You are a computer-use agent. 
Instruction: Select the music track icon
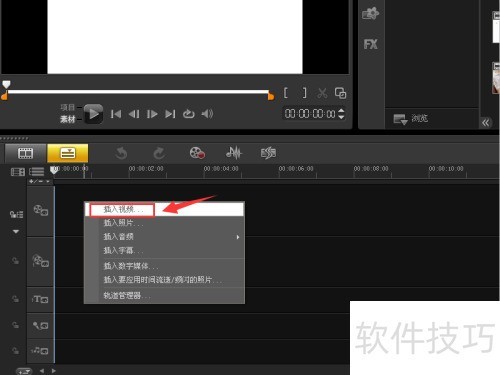40,350
